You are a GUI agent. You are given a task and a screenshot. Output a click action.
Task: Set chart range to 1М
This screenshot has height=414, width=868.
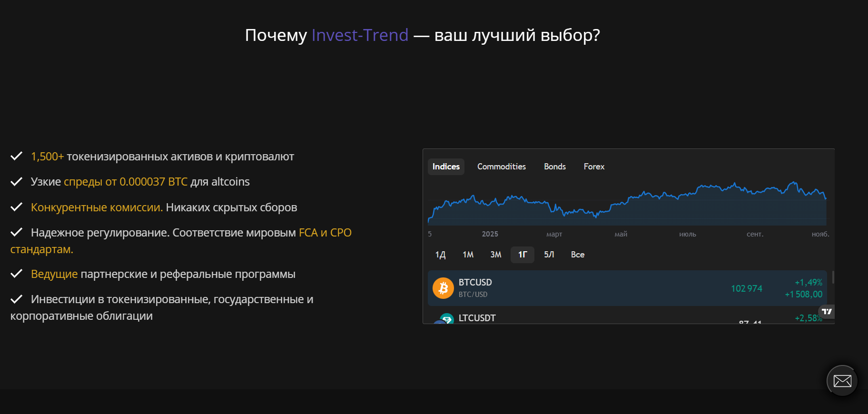[x=468, y=255]
